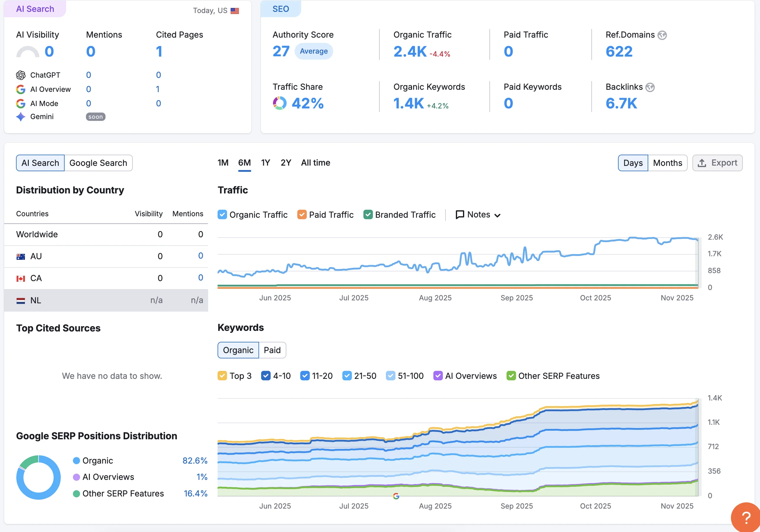Toggle the Other SERP Features checkbox

pyautogui.click(x=511, y=376)
